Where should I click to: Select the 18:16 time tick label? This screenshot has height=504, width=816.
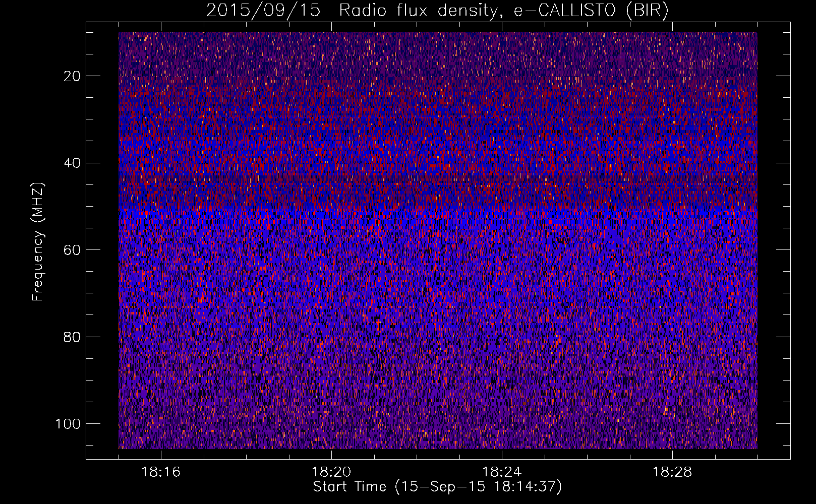click(x=161, y=472)
